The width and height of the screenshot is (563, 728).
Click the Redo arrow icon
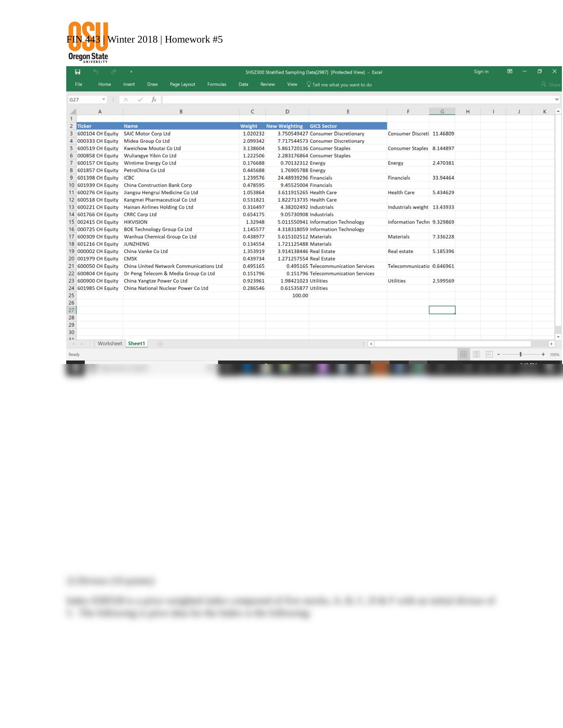click(x=114, y=72)
